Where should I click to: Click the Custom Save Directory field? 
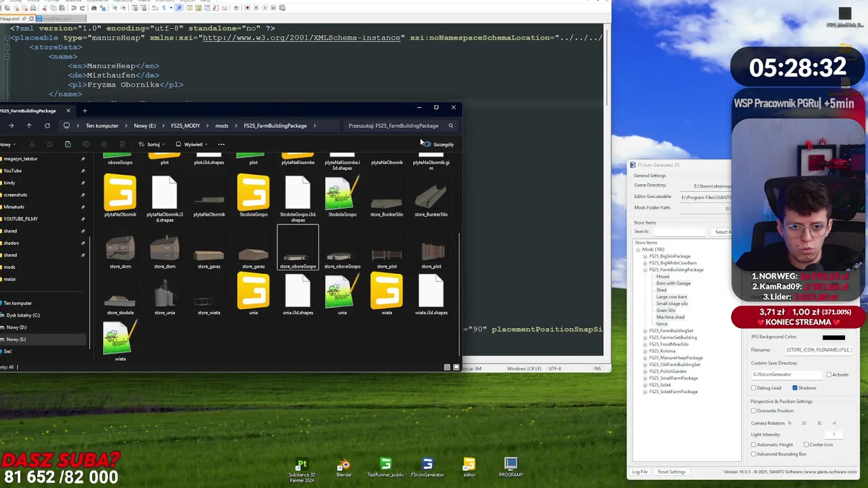[x=787, y=375]
